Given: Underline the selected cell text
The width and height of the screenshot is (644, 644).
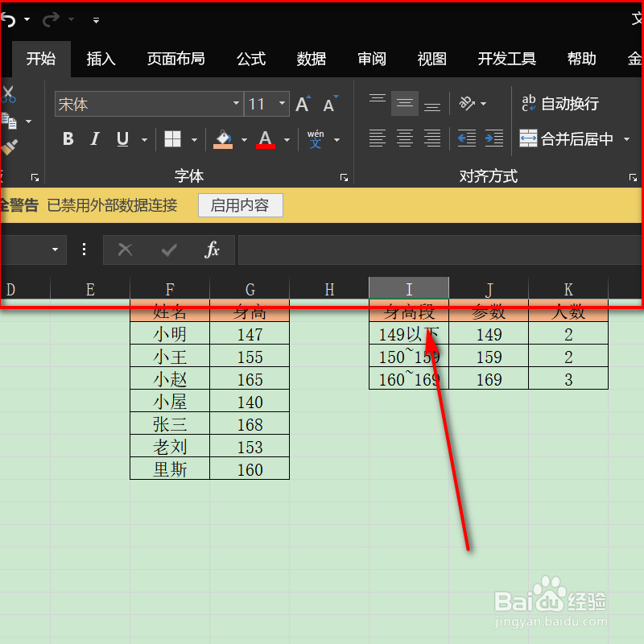Looking at the screenshot, I should tap(121, 138).
